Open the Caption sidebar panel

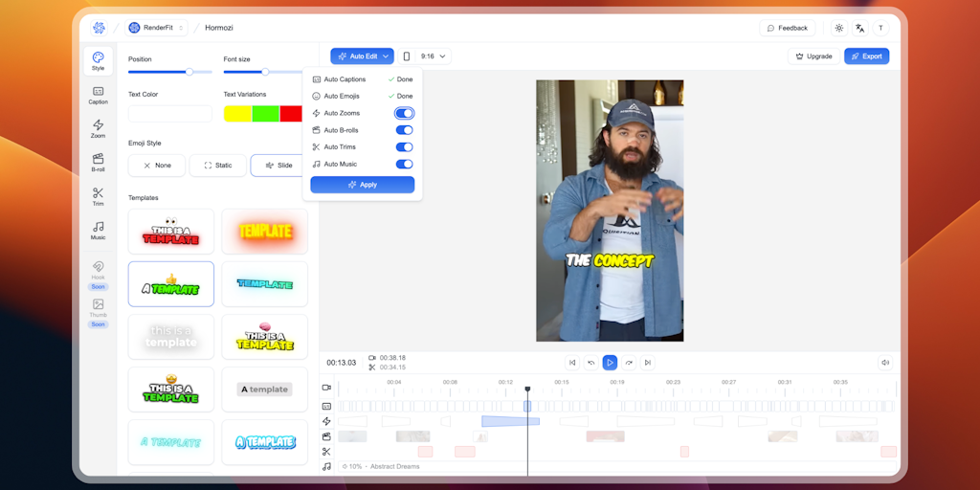tap(99, 95)
